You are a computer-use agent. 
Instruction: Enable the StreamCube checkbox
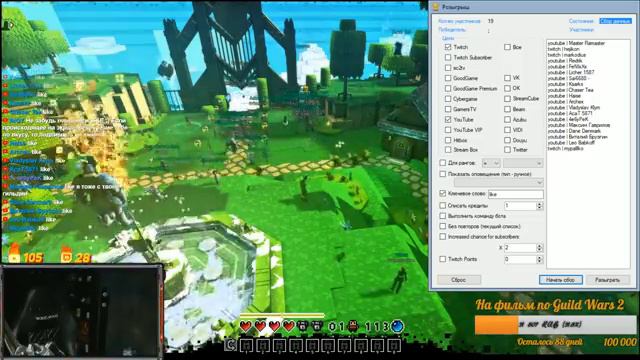click(507, 99)
